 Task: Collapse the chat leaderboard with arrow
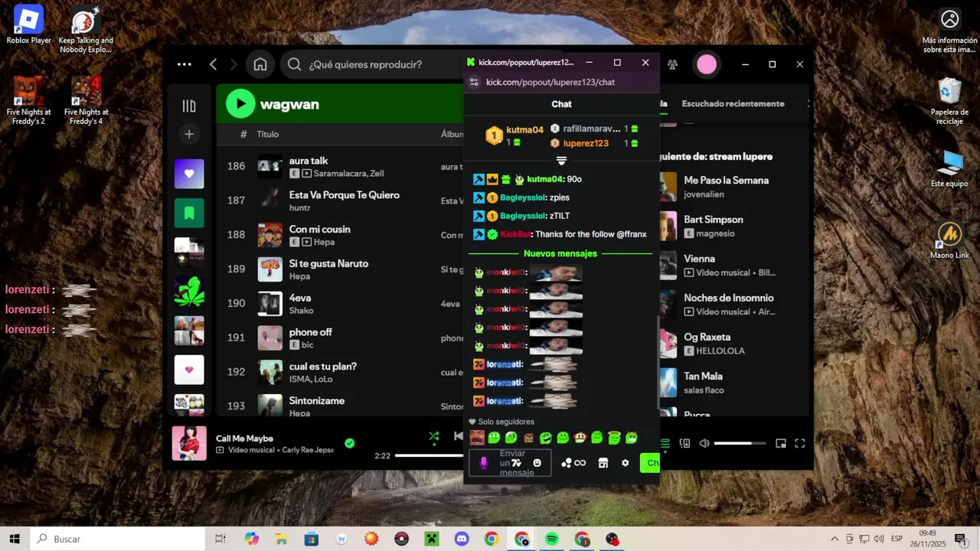pos(561,161)
